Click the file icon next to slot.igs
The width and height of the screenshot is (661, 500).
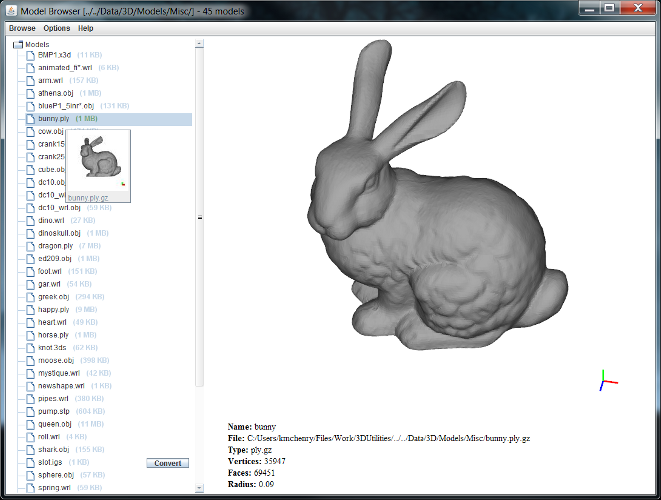click(30, 462)
